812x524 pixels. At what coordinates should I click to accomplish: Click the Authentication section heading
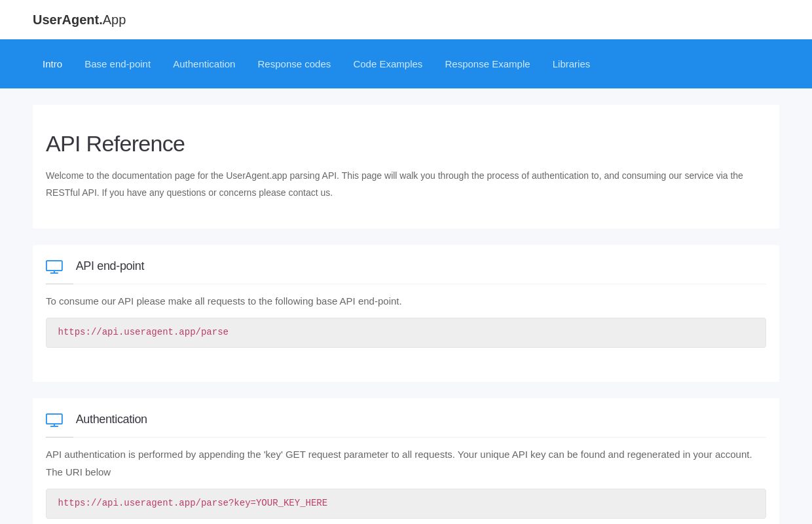(x=111, y=419)
